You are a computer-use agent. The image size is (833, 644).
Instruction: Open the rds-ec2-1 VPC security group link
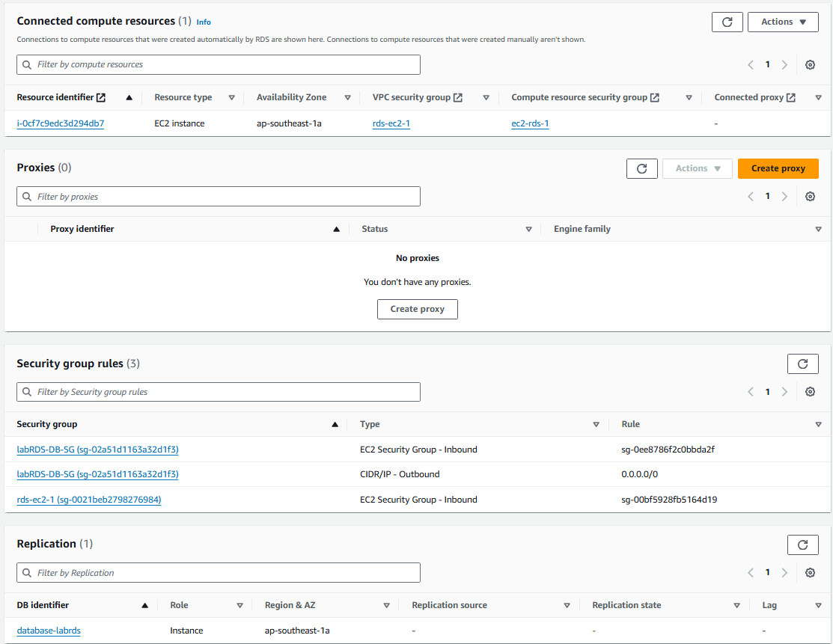391,123
